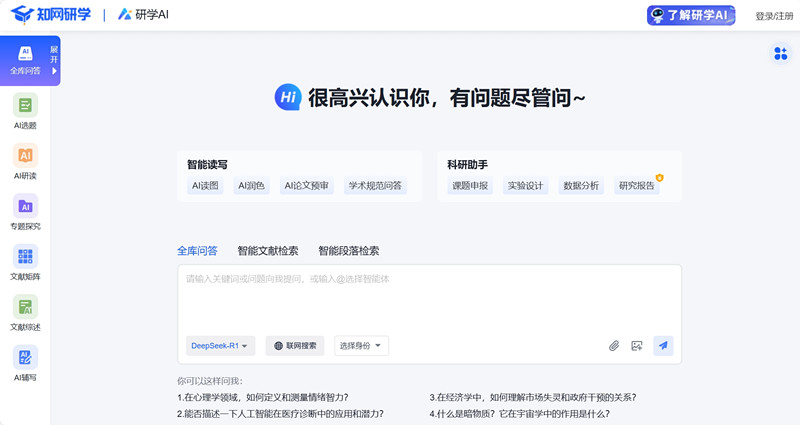This screenshot has height=425, width=800.
Task: Click sample question about 人工智能在医疗诊断
Action: (280, 413)
